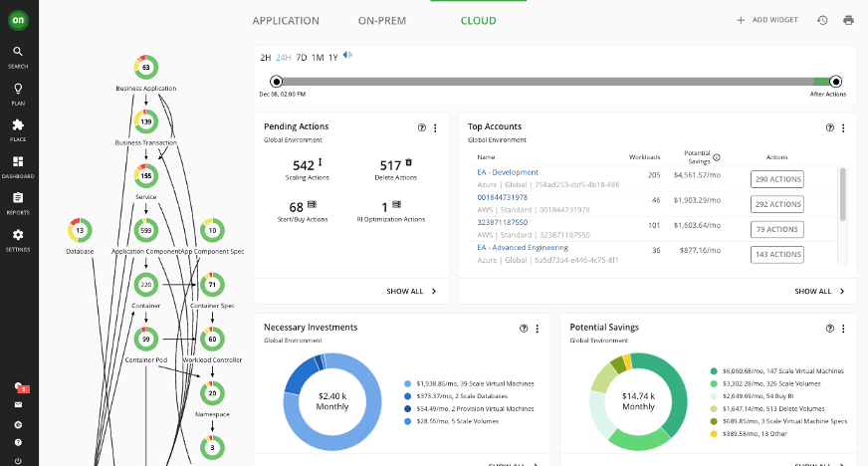Open Top Accounts widget kebab menu

pyautogui.click(x=843, y=127)
